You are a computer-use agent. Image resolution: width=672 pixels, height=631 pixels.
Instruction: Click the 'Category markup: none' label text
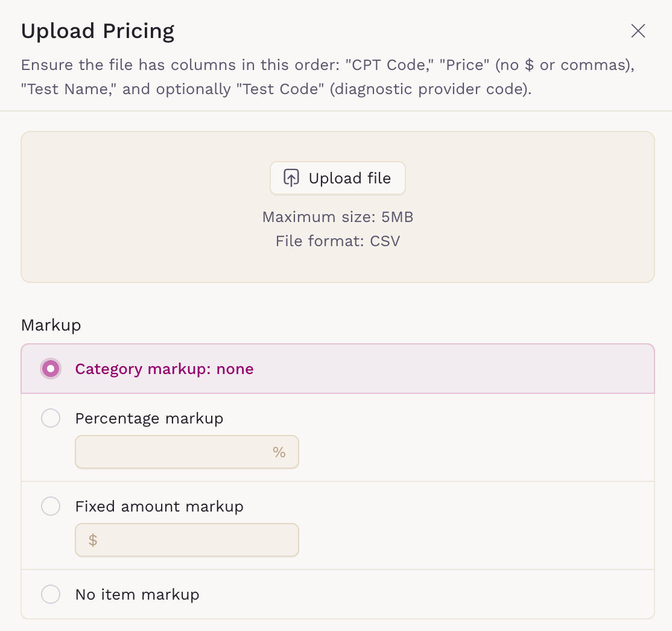[x=164, y=369]
